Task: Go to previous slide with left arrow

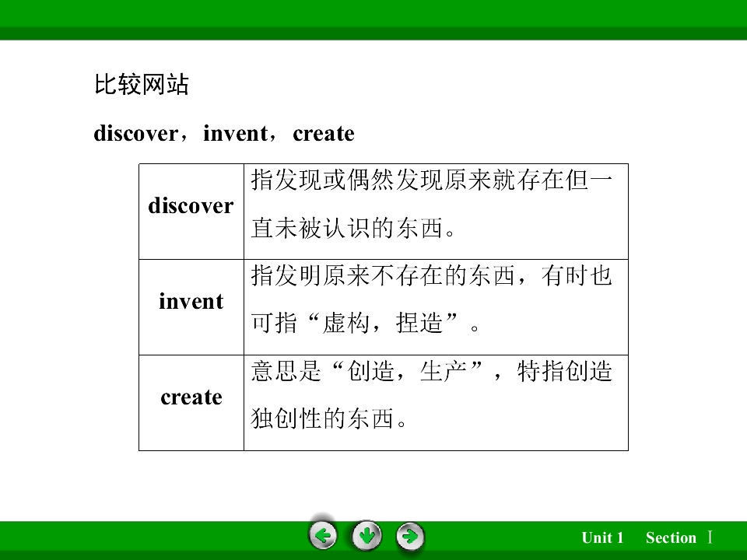Action: [x=323, y=536]
